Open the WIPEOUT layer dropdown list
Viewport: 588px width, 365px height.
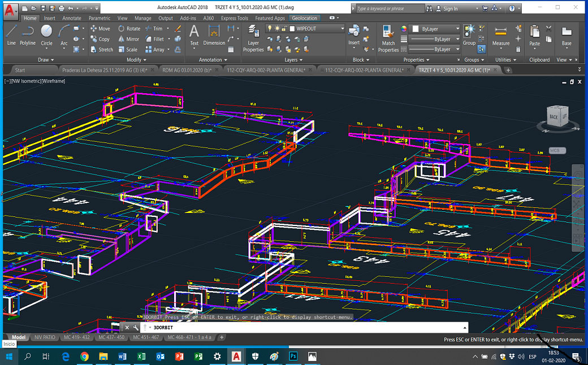343,28
